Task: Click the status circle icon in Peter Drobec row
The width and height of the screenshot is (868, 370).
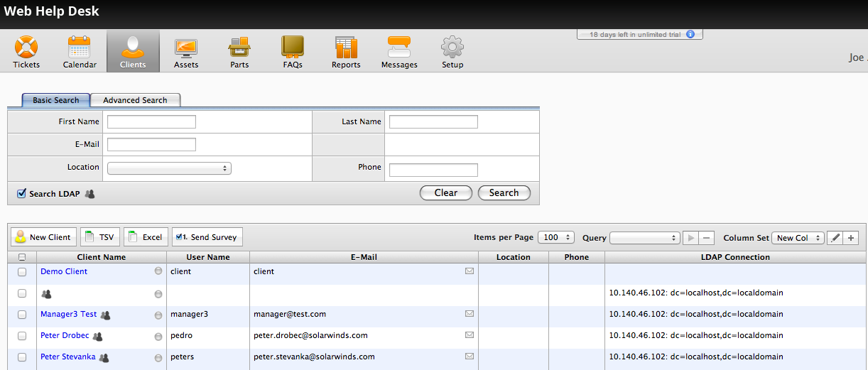Action: (158, 335)
